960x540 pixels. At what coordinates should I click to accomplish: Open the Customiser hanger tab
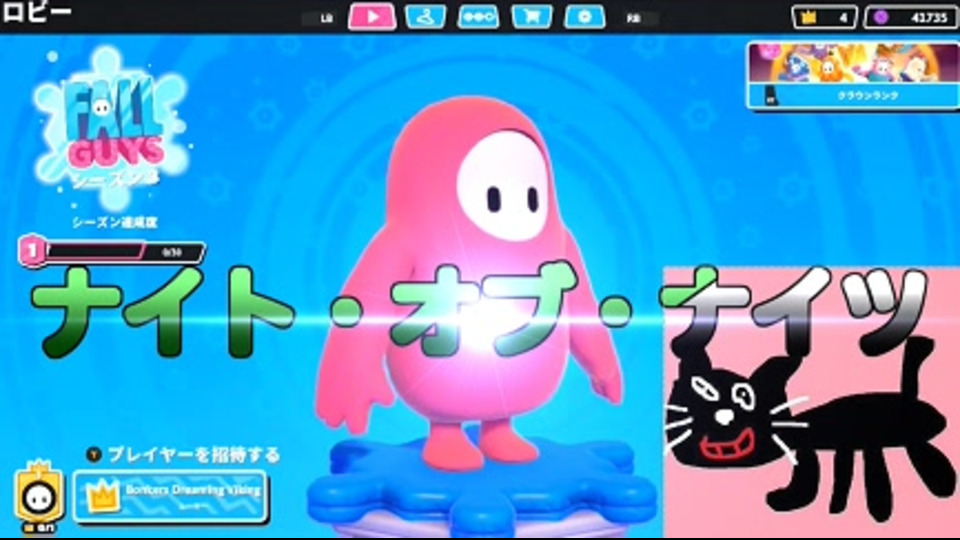[x=426, y=17]
